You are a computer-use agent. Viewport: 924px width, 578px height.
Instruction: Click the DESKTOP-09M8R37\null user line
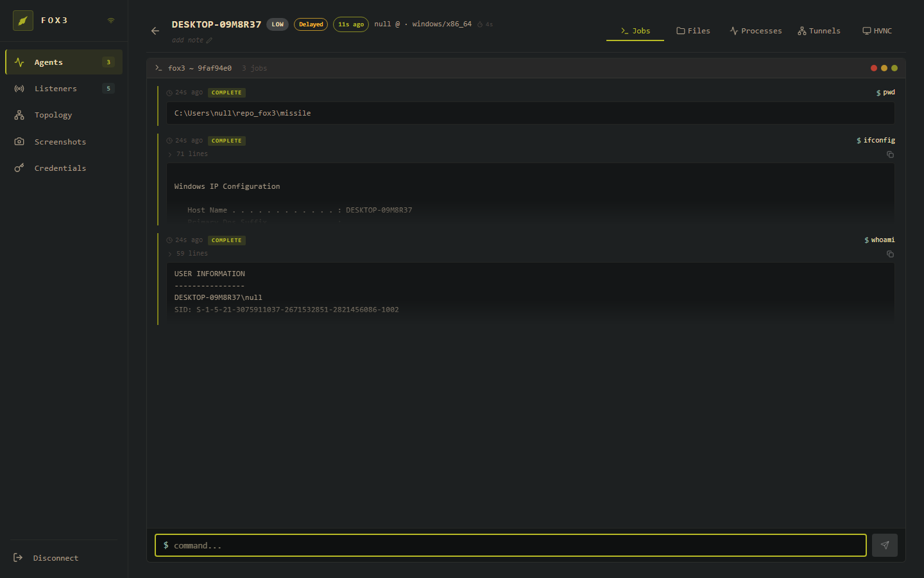[218, 297]
